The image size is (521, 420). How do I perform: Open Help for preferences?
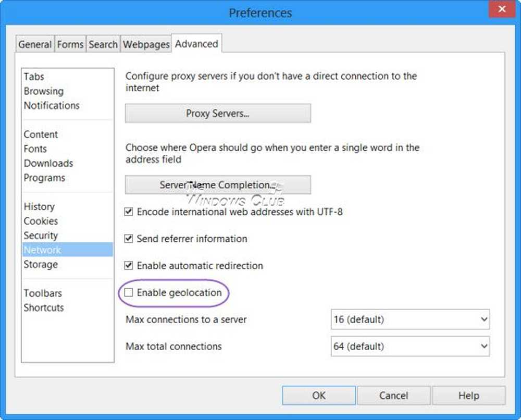pyautogui.click(x=468, y=396)
